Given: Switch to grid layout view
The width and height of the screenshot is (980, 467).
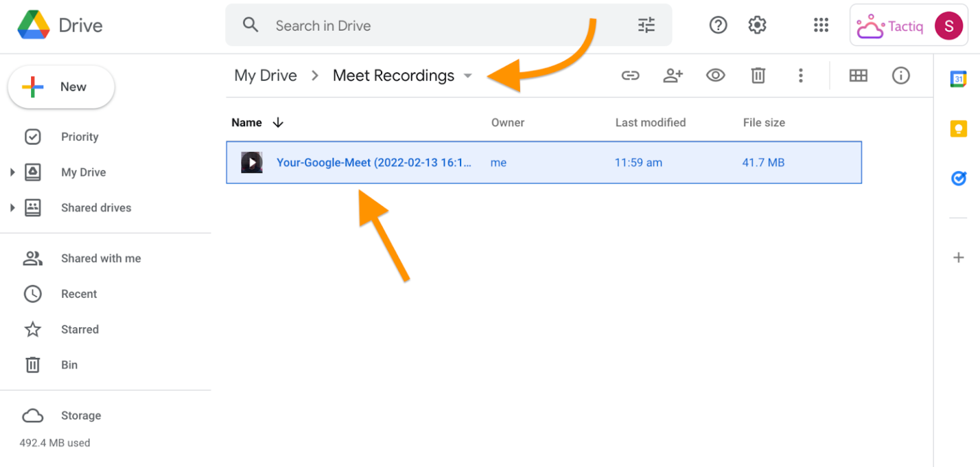Looking at the screenshot, I should click(858, 76).
